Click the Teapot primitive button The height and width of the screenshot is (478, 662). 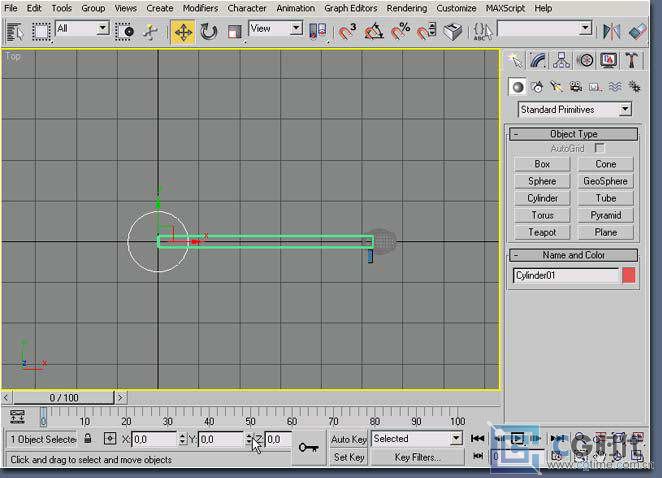pyautogui.click(x=542, y=232)
